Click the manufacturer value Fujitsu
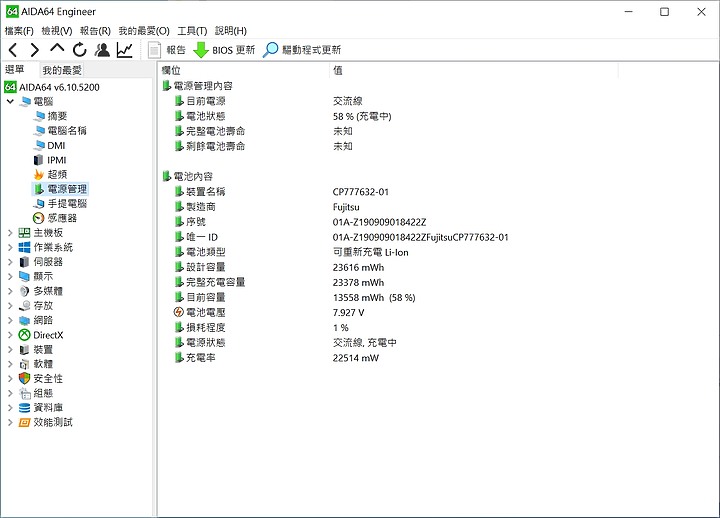The height and width of the screenshot is (518, 720). coord(346,207)
